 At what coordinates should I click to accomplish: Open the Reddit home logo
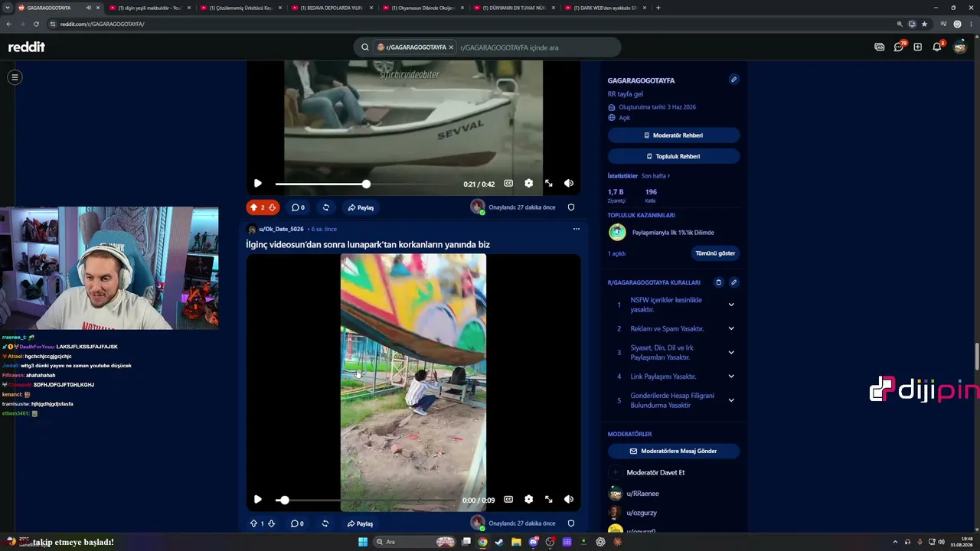click(27, 47)
